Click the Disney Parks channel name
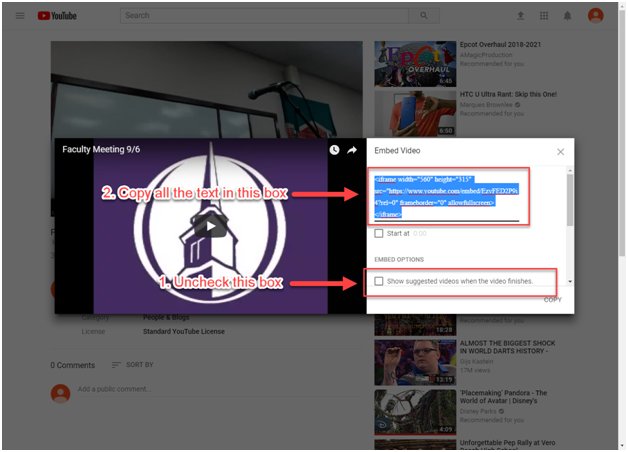The height and width of the screenshot is (452, 628). pyautogui.click(x=478, y=411)
